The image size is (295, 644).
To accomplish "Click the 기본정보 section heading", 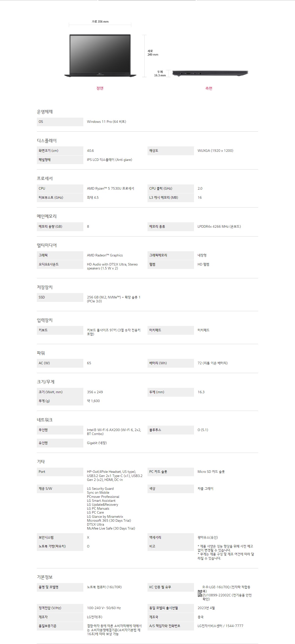I will click(x=45, y=577).
